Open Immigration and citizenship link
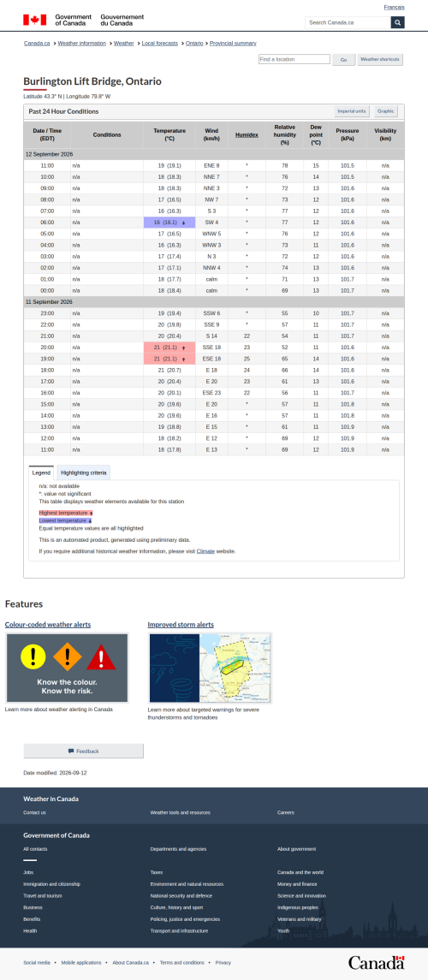Viewport: 428px width, 980px height. 52,884
